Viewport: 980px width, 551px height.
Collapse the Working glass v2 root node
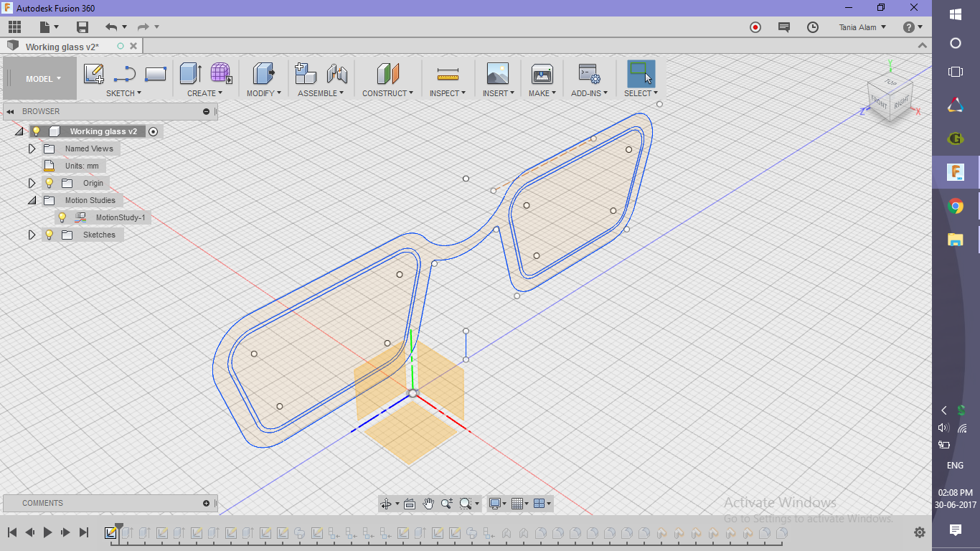(x=19, y=132)
